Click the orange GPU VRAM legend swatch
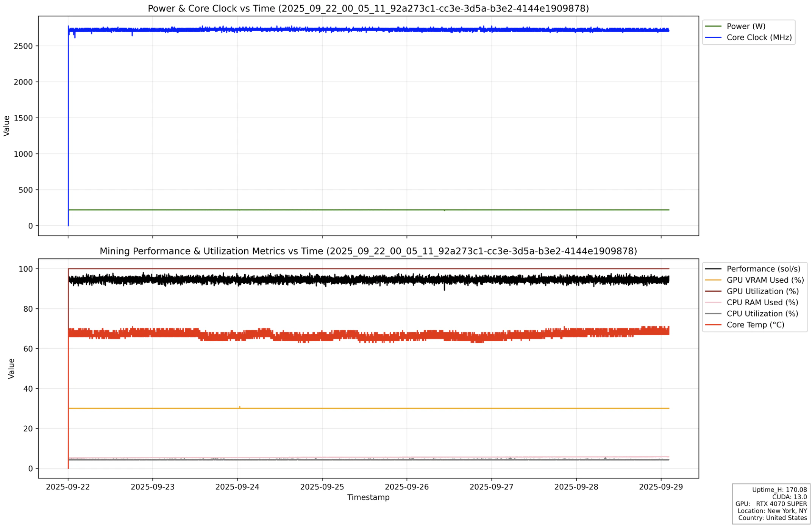This screenshot has width=812, height=525. coord(713,280)
